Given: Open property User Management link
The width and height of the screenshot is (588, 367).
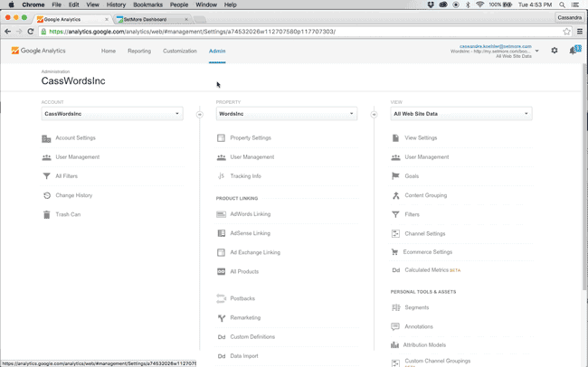Looking at the screenshot, I should (x=252, y=157).
